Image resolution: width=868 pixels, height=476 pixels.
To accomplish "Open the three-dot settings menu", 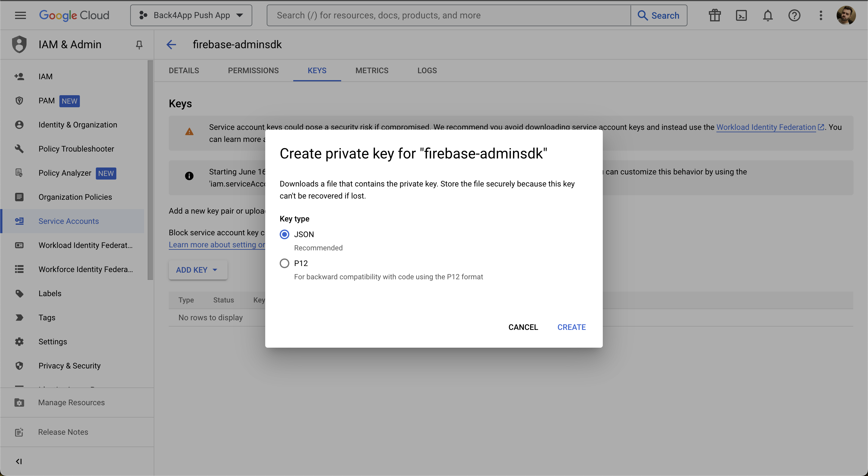I will [x=821, y=15].
